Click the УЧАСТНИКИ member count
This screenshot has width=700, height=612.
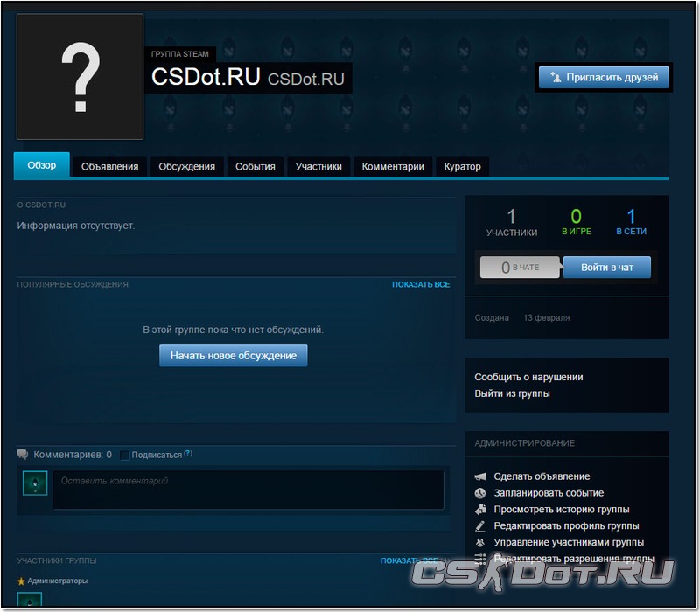(x=512, y=223)
